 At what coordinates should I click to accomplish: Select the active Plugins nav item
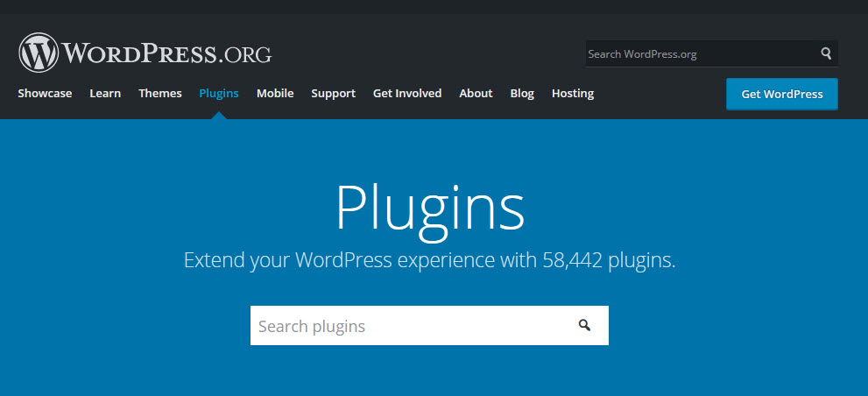(x=219, y=93)
